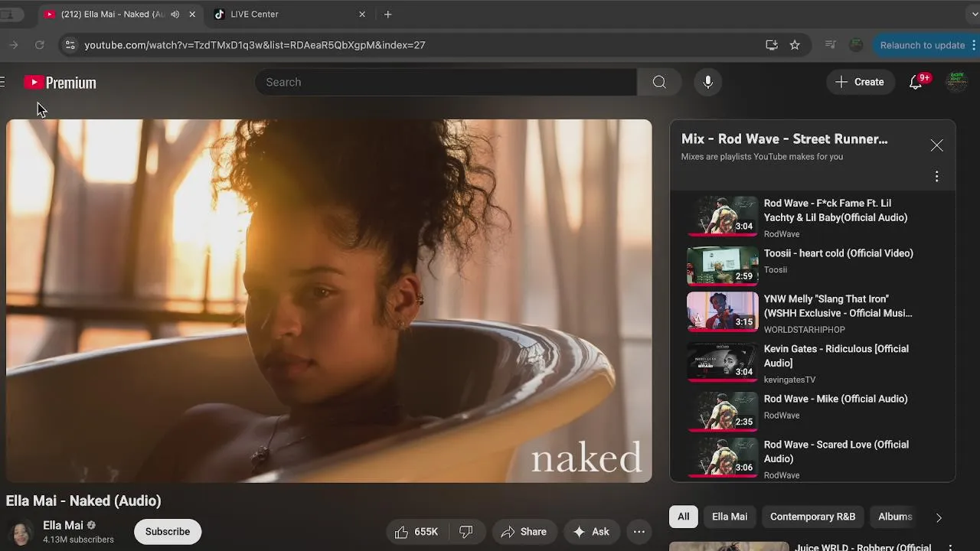Image resolution: width=980 pixels, height=551 pixels.
Task: Click the search magnifier button
Action: tap(659, 82)
